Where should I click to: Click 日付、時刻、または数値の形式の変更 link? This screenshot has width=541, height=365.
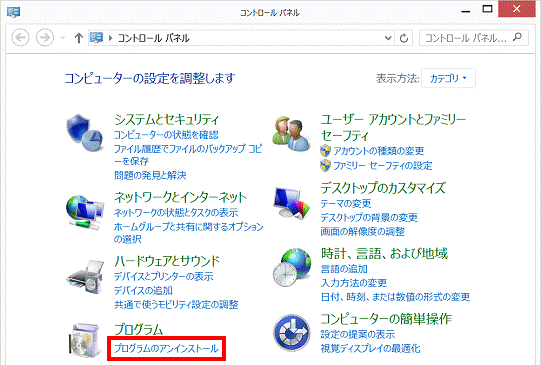pos(395,297)
